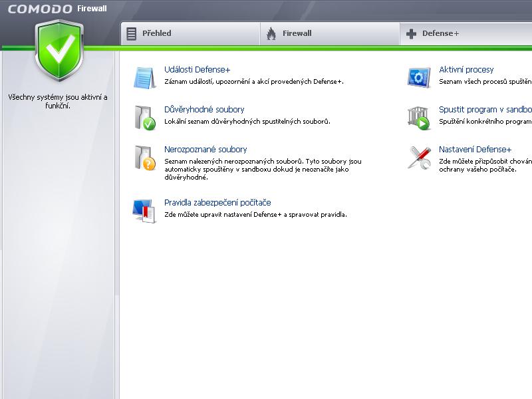Open Pravidla zabezpečení počítače link
The width and height of the screenshot is (532, 399).
(x=217, y=203)
